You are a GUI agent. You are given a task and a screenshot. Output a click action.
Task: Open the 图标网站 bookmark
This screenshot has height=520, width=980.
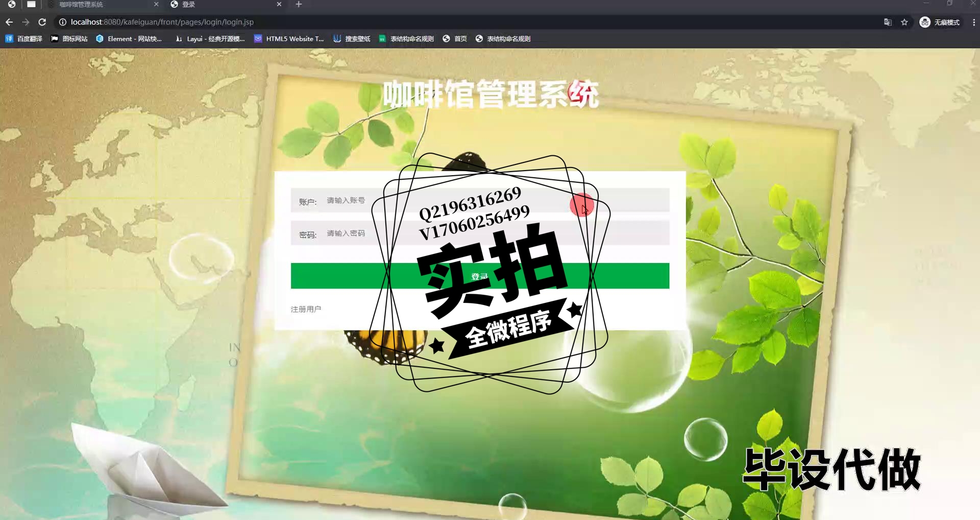click(69, 39)
